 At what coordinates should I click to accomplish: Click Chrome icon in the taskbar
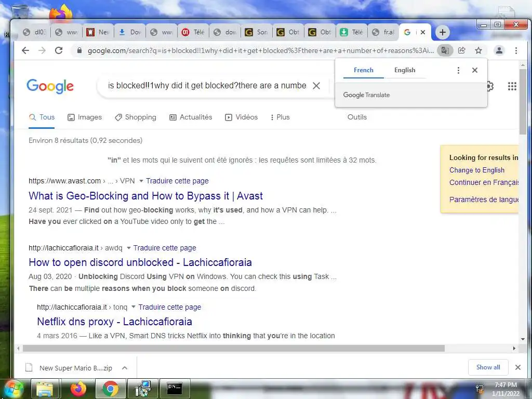click(110, 389)
